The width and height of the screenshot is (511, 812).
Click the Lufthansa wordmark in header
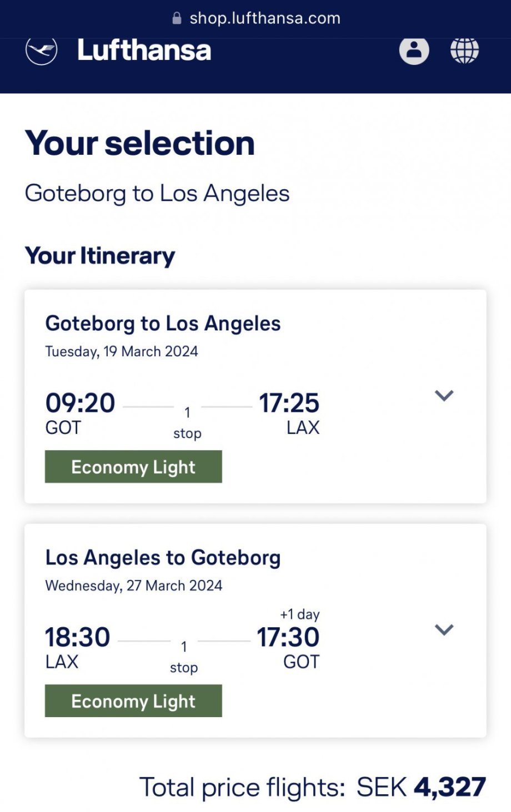point(144,51)
